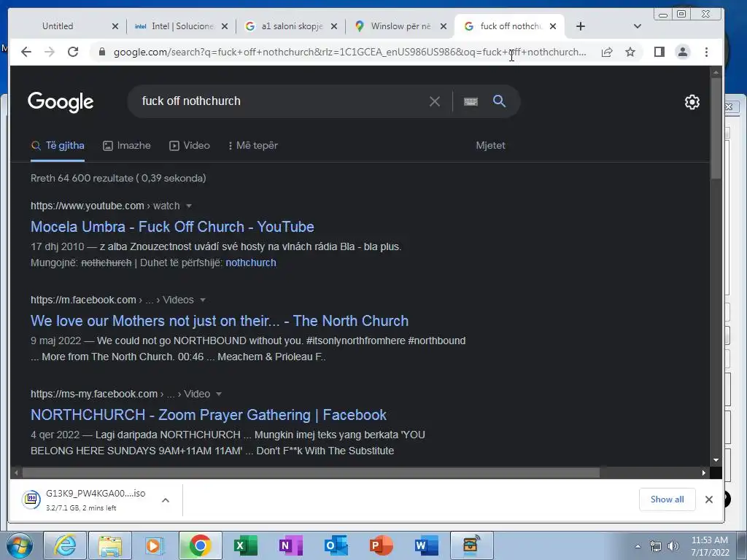747x560 pixels.
Task: Expand the Më tepër more menu
Action: pos(253,146)
